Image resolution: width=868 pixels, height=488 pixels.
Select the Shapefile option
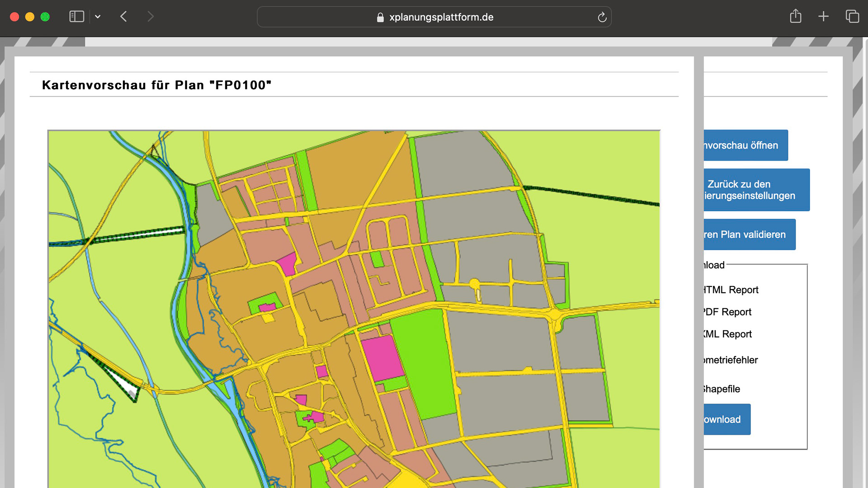(x=722, y=389)
